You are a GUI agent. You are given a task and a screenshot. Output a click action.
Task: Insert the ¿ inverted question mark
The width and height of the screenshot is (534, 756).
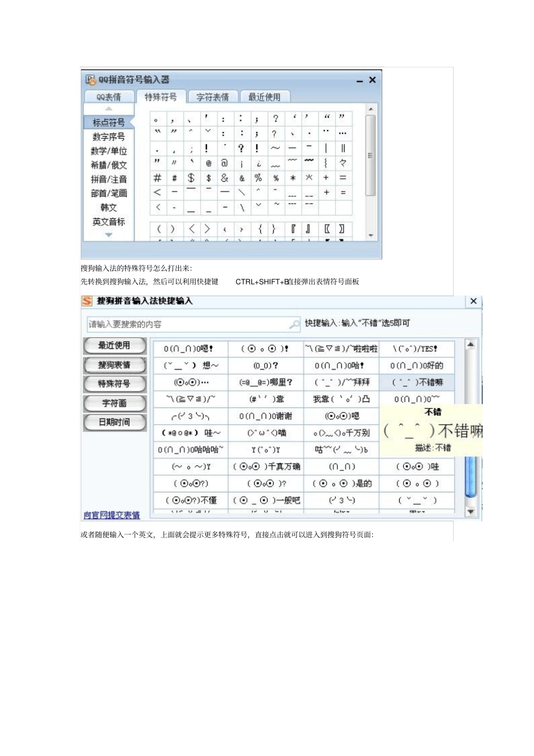coord(259,163)
